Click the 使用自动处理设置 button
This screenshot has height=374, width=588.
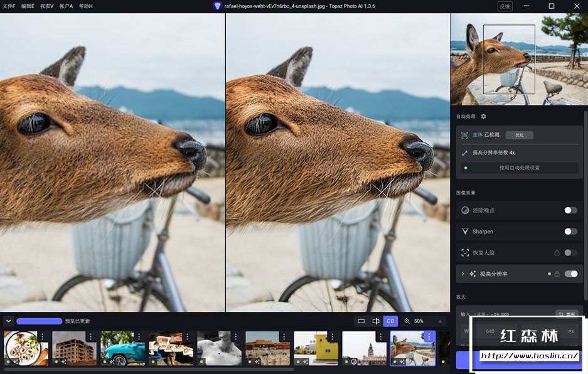pyautogui.click(x=519, y=168)
